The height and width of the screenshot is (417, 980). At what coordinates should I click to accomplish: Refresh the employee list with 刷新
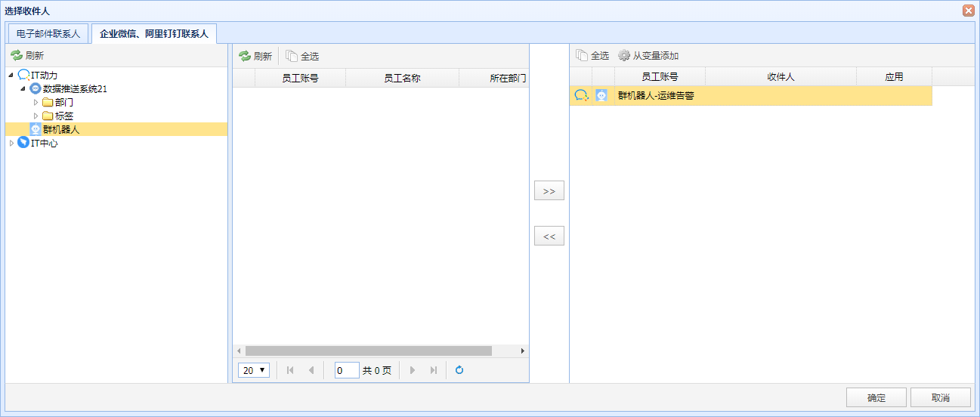[x=255, y=56]
